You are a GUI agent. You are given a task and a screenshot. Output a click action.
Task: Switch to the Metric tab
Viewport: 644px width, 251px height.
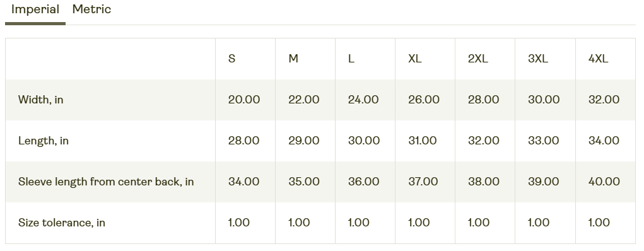(91, 9)
